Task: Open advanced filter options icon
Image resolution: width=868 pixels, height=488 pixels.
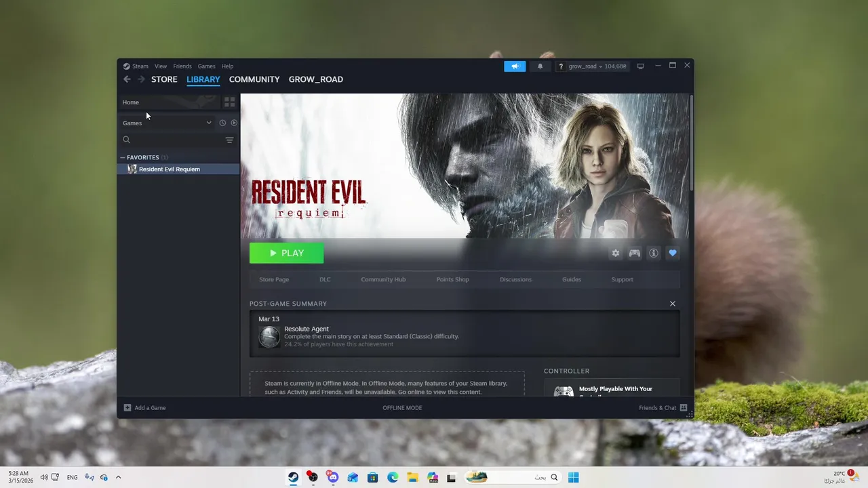Action: [x=229, y=140]
